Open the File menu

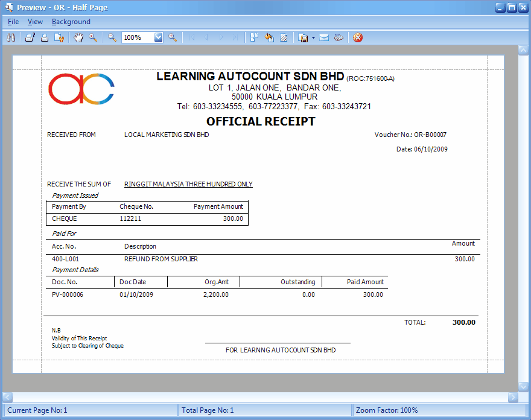pyautogui.click(x=13, y=22)
